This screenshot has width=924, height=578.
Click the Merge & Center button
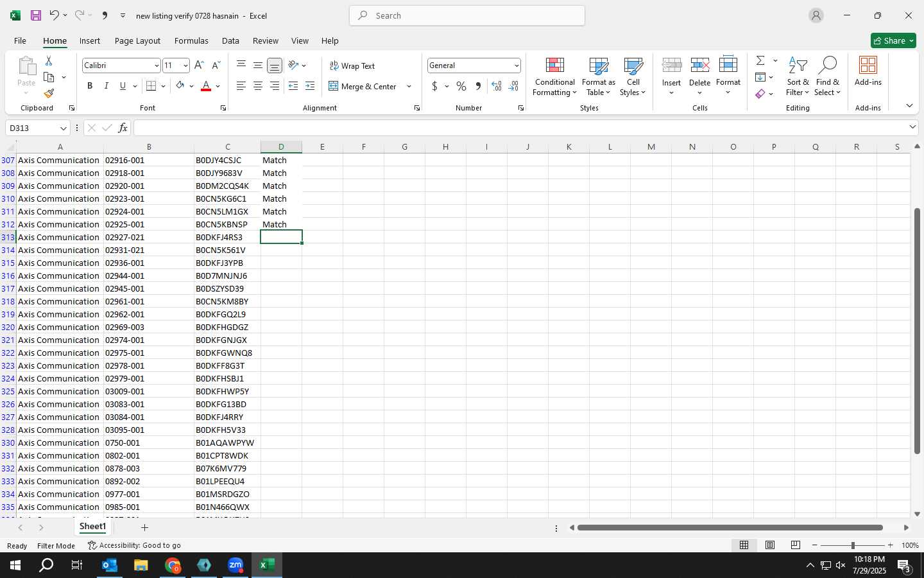363,86
